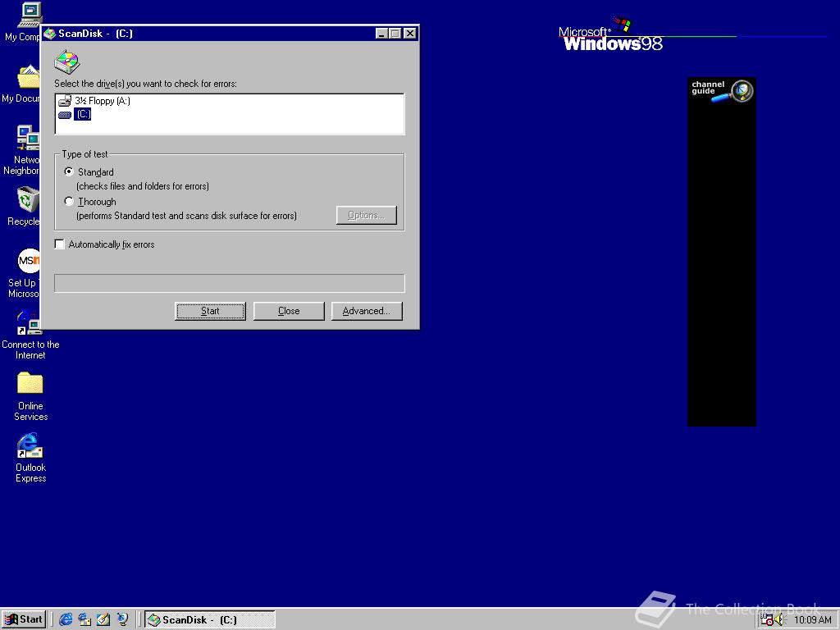Screen dimensions: 840x630
Task: Click the volume speaker tray icon
Action: pos(779,620)
